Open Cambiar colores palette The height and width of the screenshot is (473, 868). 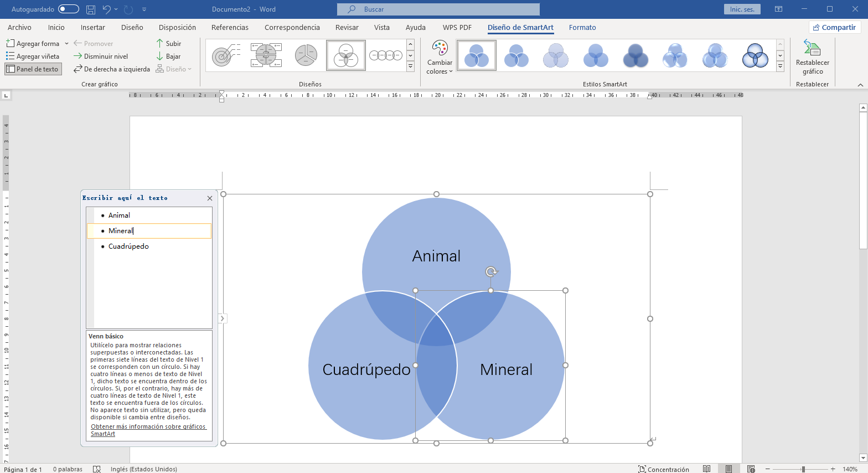[x=440, y=58]
